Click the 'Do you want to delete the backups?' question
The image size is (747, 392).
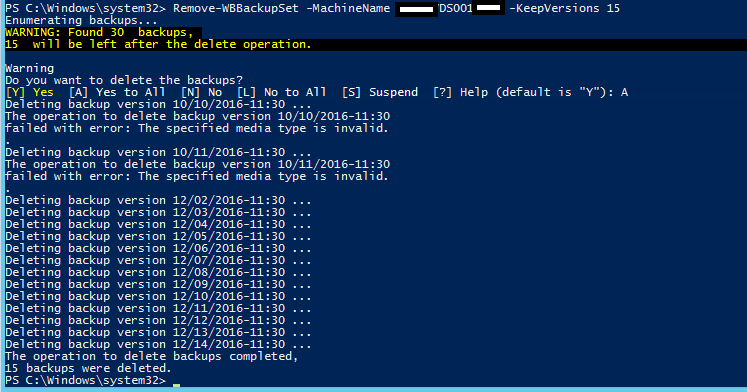pyautogui.click(x=124, y=80)
